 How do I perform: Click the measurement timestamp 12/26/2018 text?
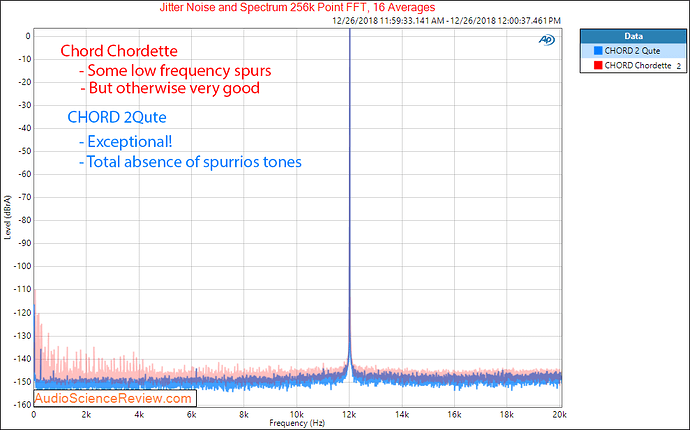click(446, 20)
